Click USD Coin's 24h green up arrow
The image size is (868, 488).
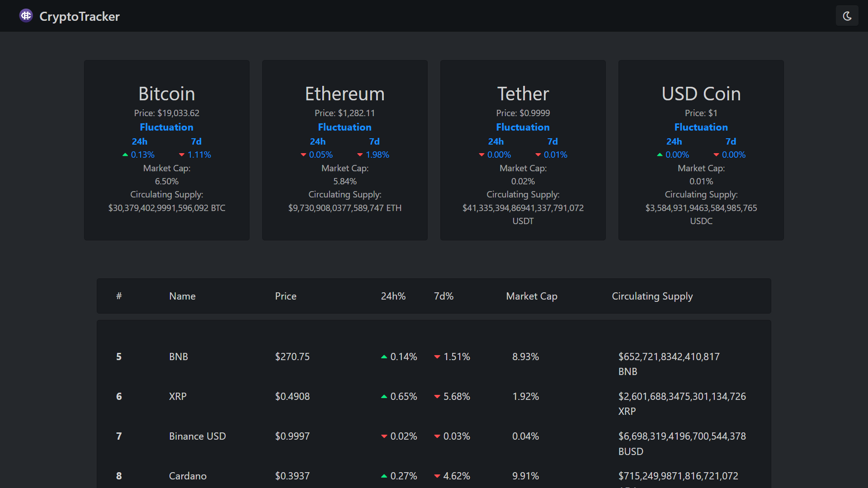[x=660, y=155]
